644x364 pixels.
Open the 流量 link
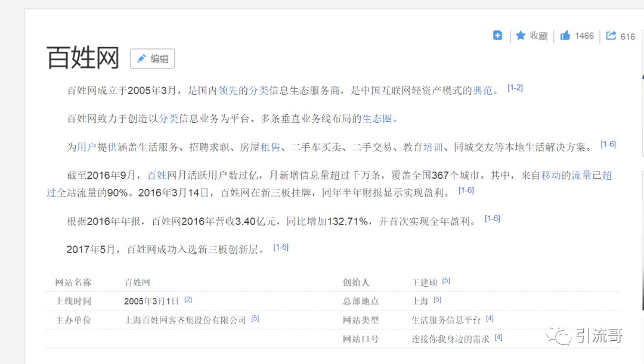click(x=581, y=176)
